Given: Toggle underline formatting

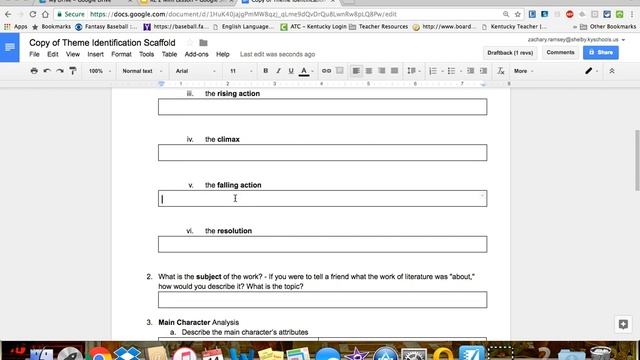Looking at the screenshot, I should 291,71.
